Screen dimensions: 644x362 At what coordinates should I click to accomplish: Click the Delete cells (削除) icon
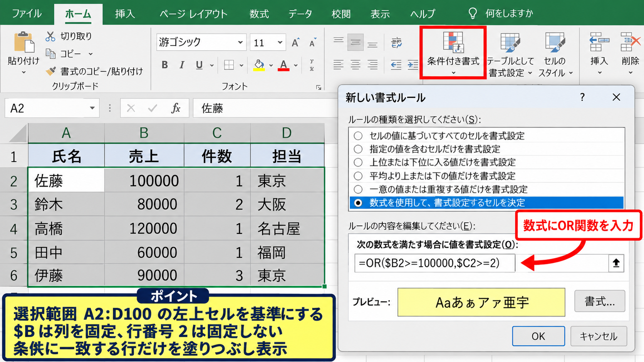630,42
